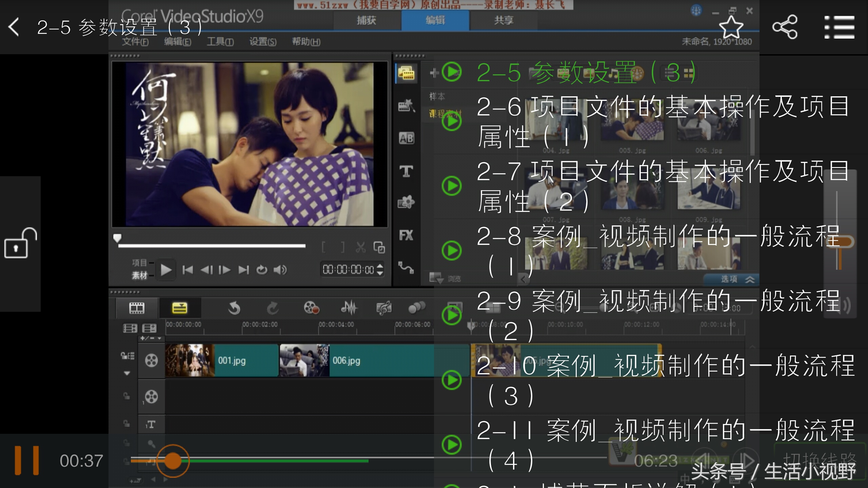This screenshot has width=868, height=488.
Task: Select 项目 (Project) preview mode
Action: pos(139,263)
